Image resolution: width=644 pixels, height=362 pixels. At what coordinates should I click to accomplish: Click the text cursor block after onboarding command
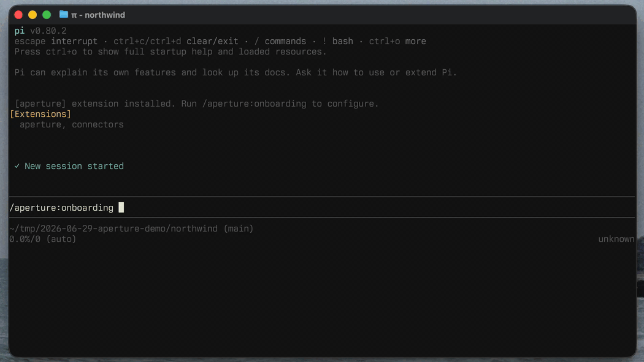[121, 208]
